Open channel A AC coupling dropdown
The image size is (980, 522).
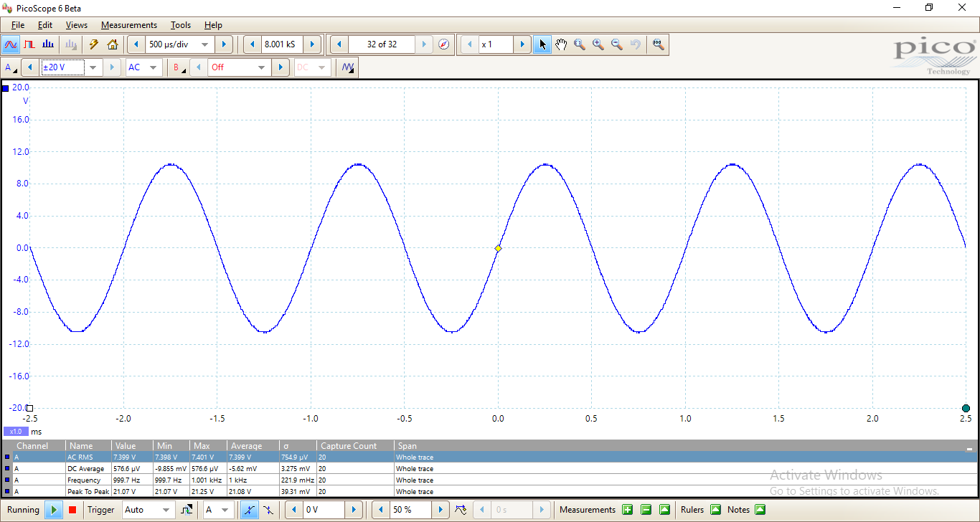[x=152, y=67]
